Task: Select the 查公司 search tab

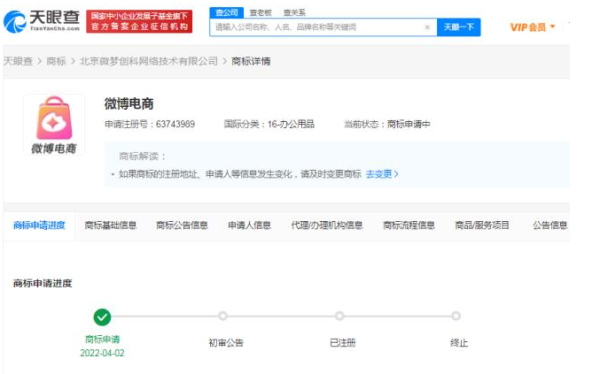Action: pyautogui.click(x=227, y=13)
